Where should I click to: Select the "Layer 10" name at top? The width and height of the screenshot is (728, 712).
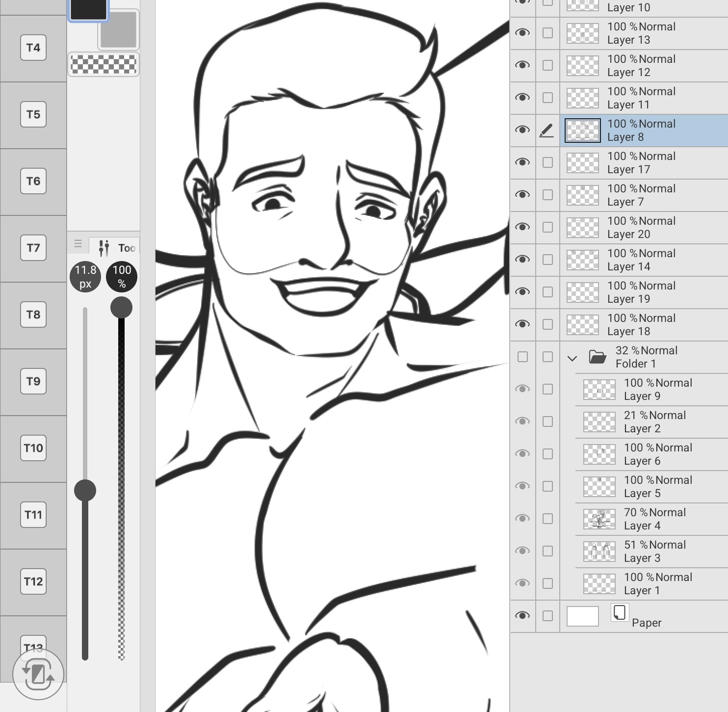629,7
